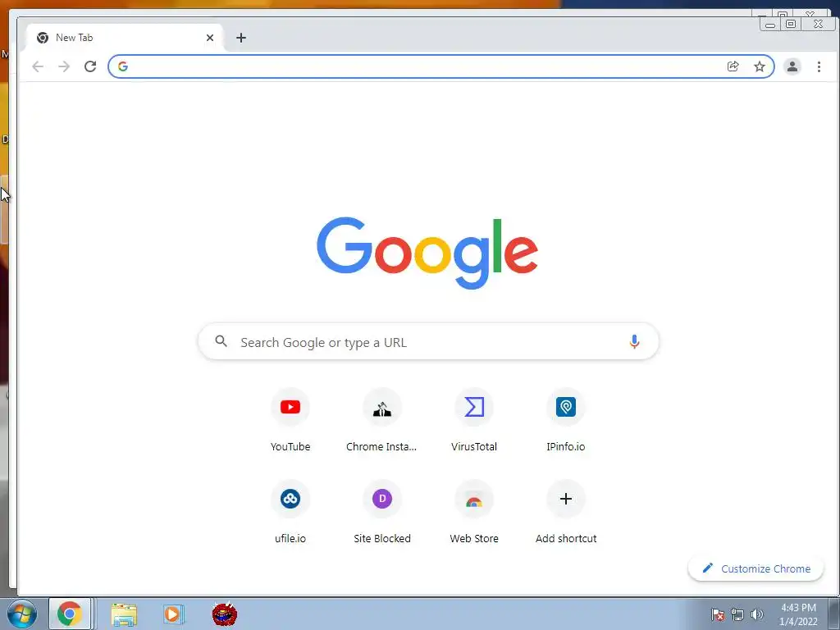Click the red monster taskbar icon

tap(225, 614)
